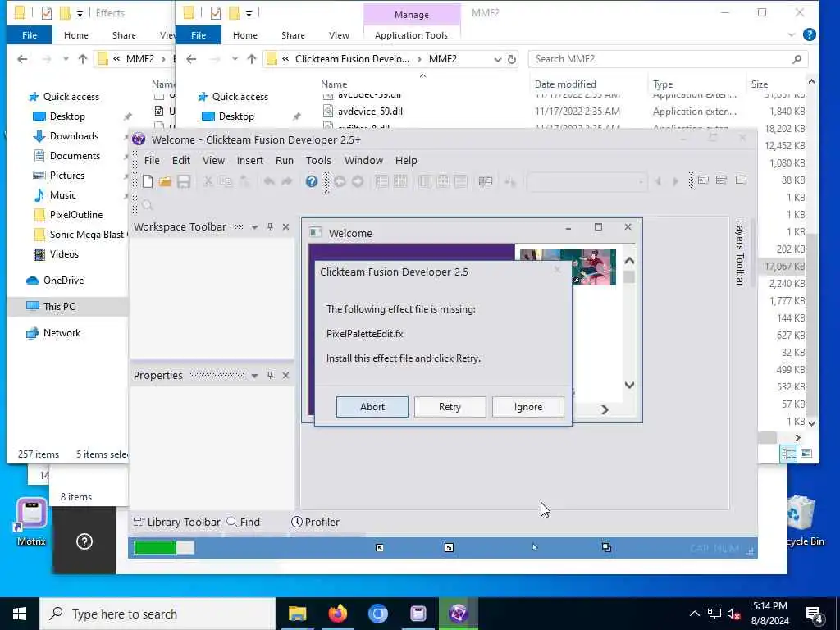Open the Data Elements toolbar icon
Image resolution: width=840 pixels, height=630 pixels.
click(486, 181)
